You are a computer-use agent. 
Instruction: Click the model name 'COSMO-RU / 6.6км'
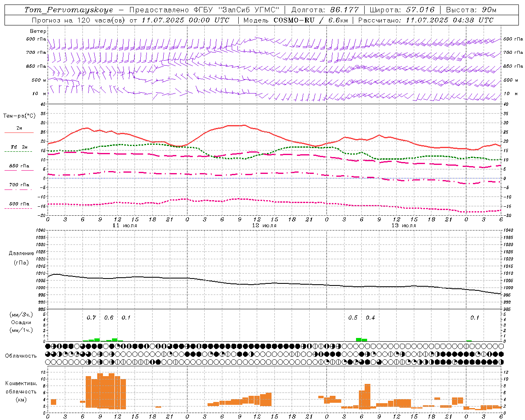pos(310,20)
